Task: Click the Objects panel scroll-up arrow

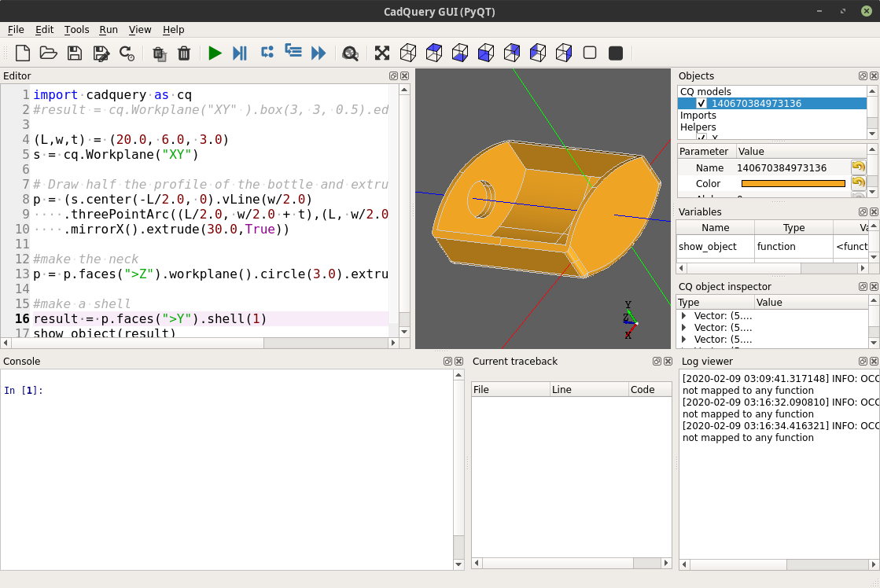Action: point(871,91)
